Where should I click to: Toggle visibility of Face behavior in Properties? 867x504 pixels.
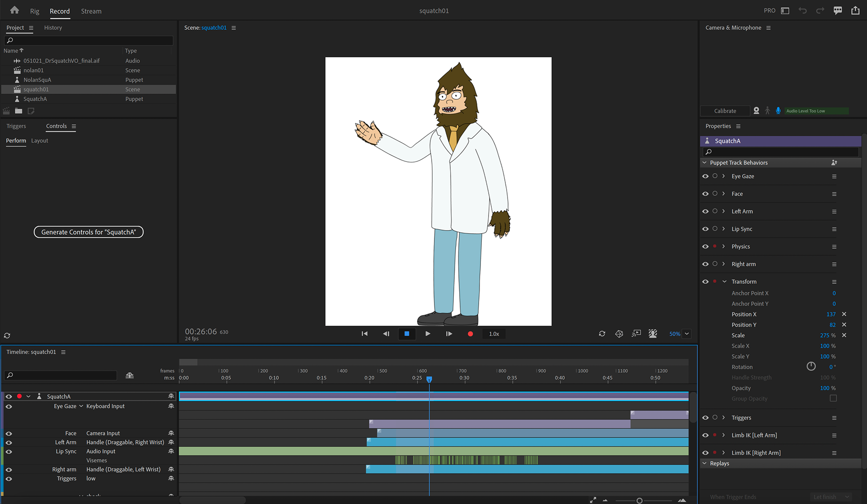pyautogui.click(x=705, y=194)
